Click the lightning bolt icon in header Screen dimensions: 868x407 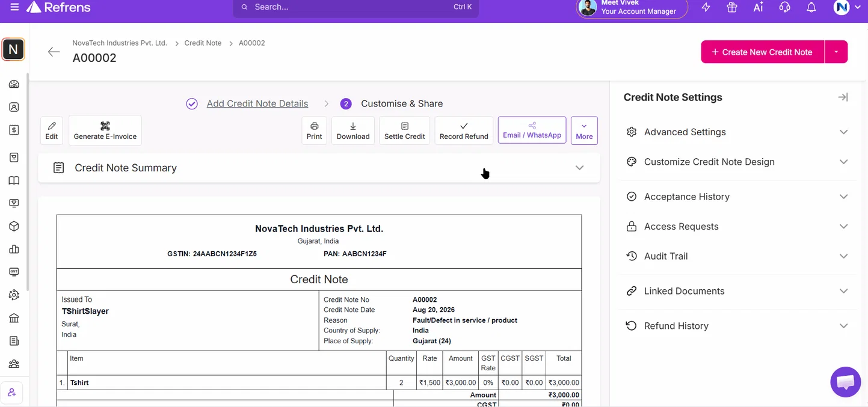coord(706,7)
